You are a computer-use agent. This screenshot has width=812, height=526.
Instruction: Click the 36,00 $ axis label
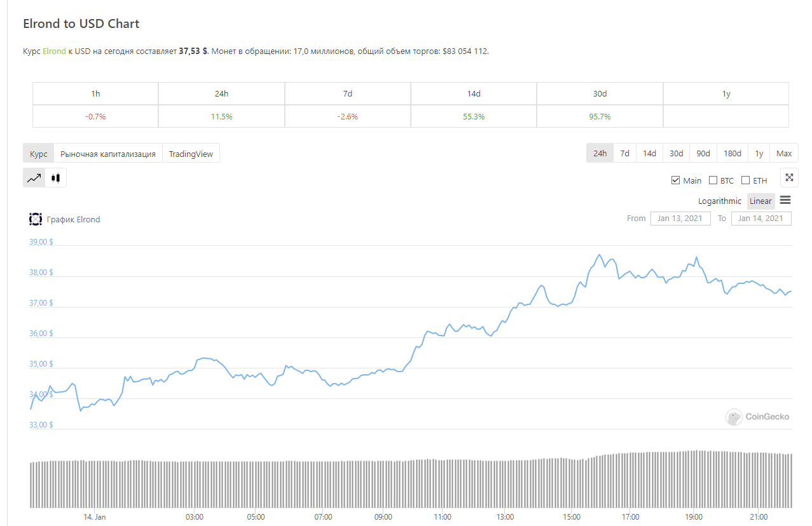[x=41, y=334]
